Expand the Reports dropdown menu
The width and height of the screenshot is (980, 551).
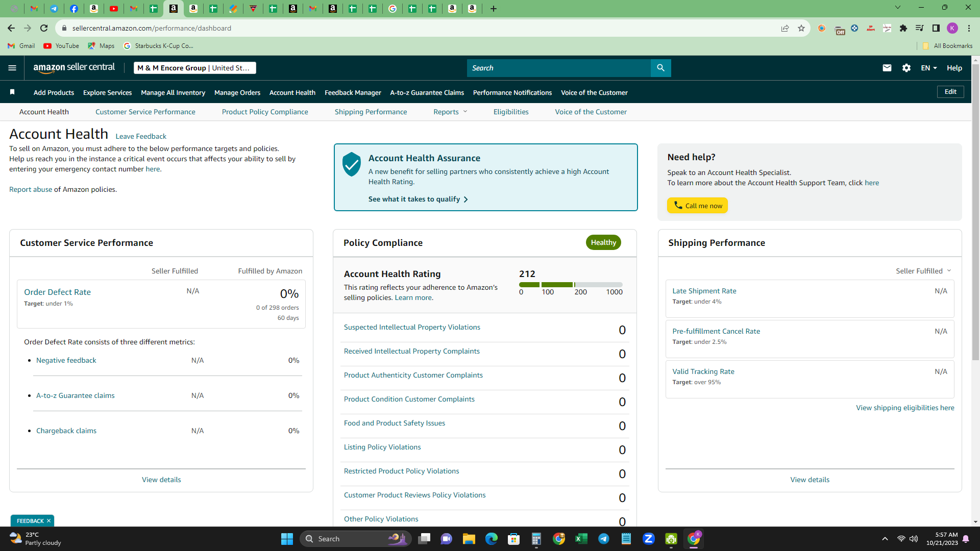click(450, 112)
